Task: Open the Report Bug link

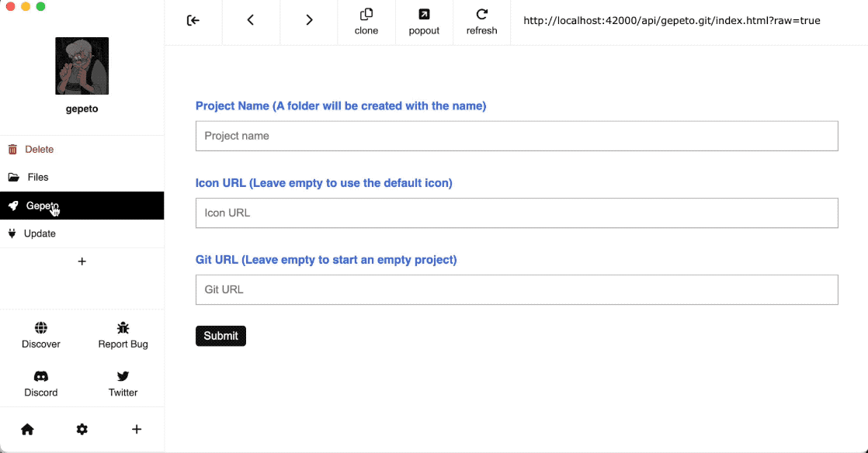Action: (x=123, y=335)
